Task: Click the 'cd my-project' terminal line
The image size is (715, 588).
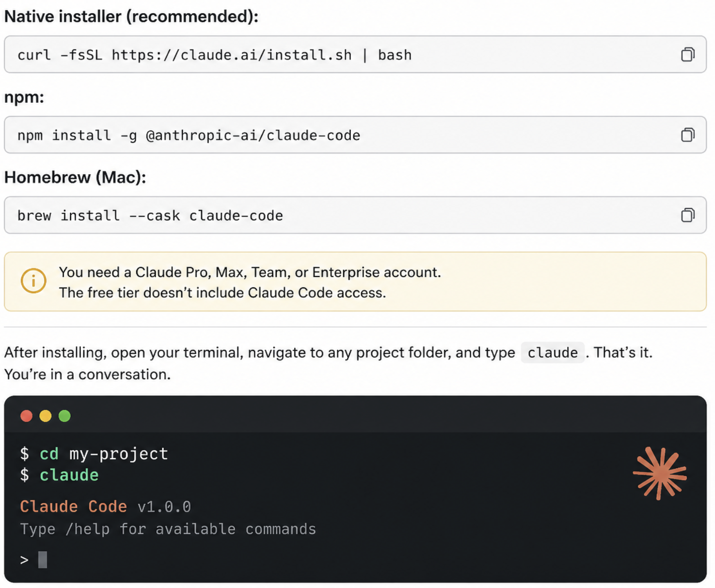Action: [94, 454]
